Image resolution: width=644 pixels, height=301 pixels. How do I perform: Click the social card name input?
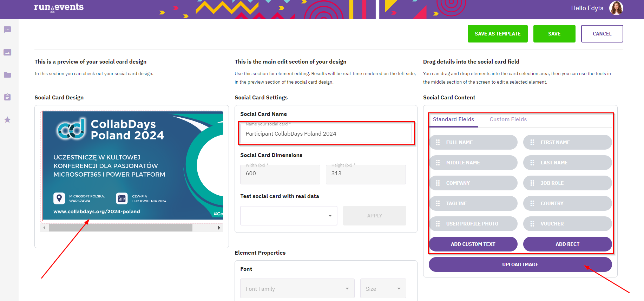pyautogui.click(x=326, y=133)
